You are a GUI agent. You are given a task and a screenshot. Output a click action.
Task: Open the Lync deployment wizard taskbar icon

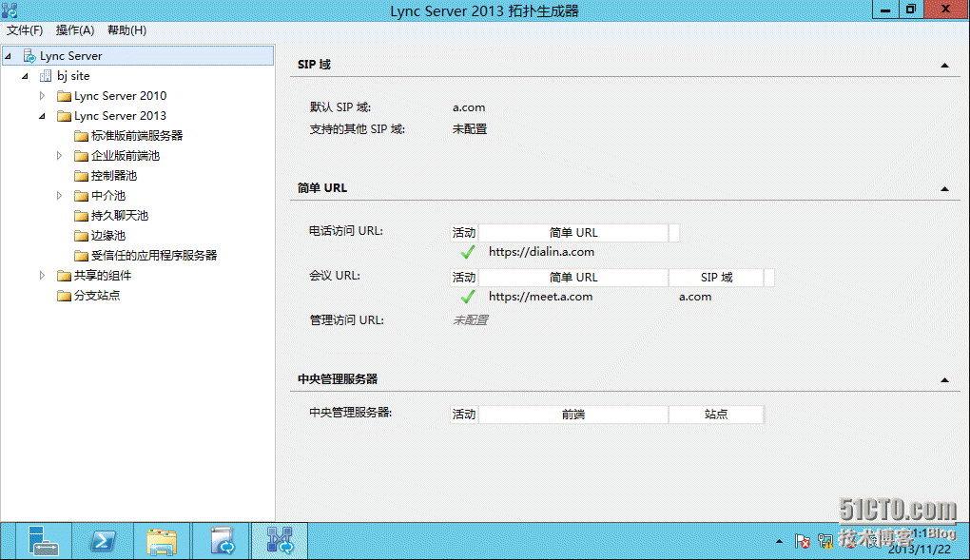[x=222, y=541]
